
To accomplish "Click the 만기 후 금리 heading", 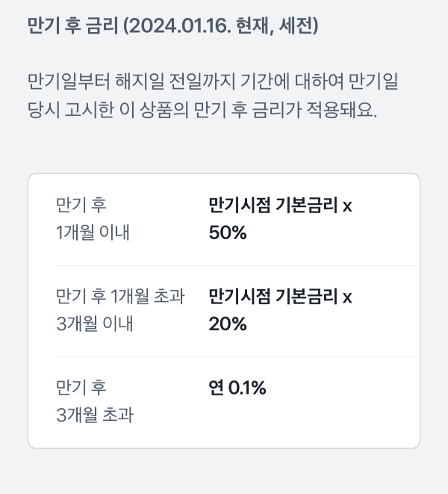I will [172, 26].
